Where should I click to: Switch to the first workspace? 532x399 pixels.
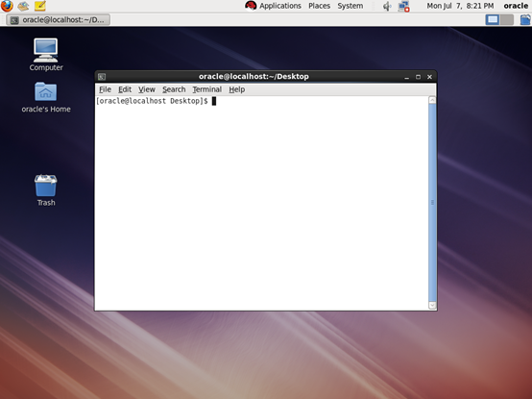pyautogui.click(x=493, y=19)
